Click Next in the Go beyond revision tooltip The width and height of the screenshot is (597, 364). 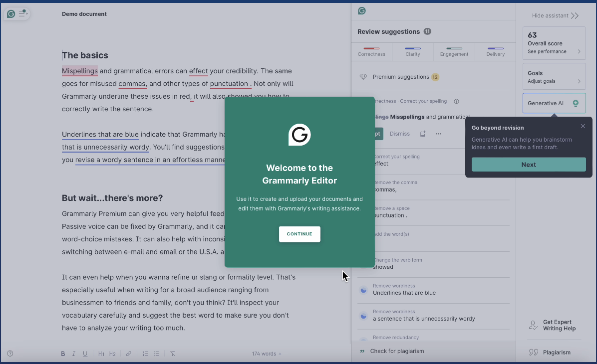click(529, 165)
